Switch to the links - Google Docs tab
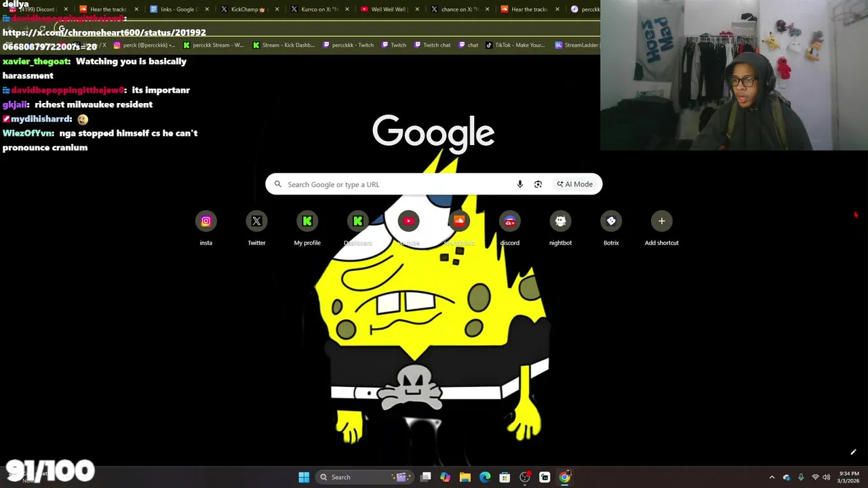Screen dimensions: 868x488 [x=179, y=9]
